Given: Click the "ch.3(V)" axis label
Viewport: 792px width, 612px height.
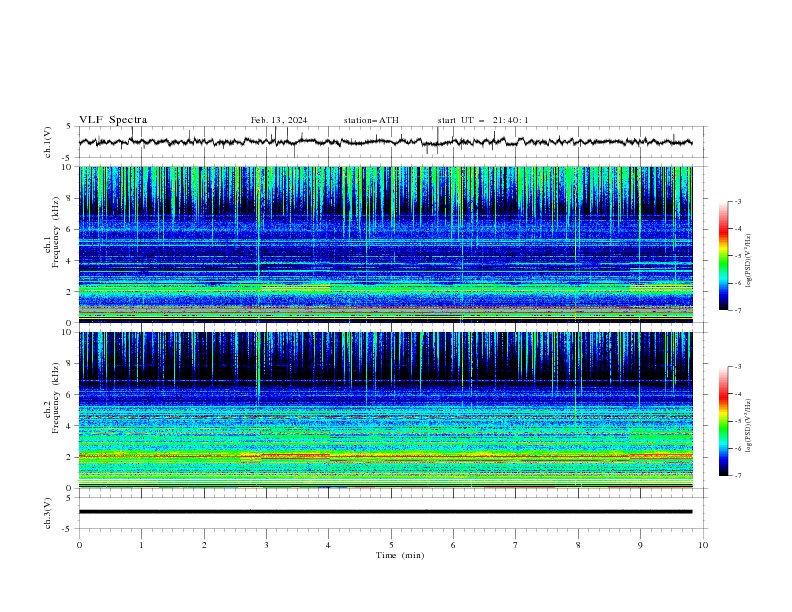Looking at the screenshot, I should click(x=48, y=513).
